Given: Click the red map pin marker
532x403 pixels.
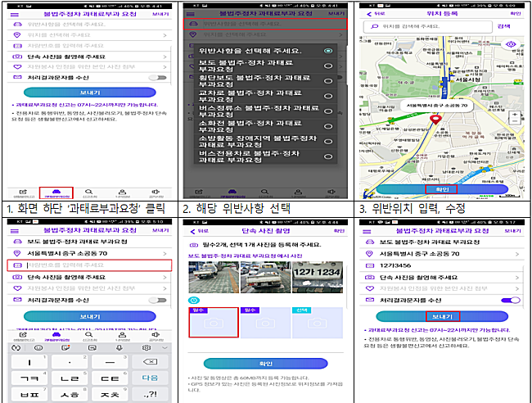Looking at the screenshot, I should tap(437, 120).
